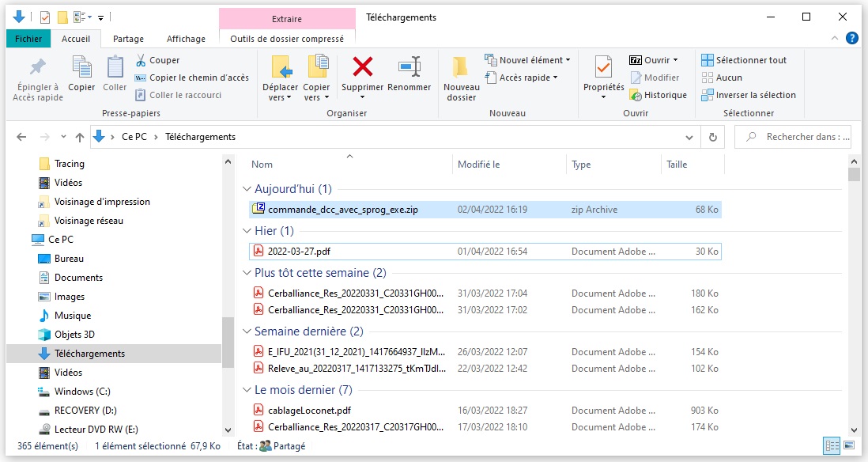Go back with left arrow

[x=21, y=137]
